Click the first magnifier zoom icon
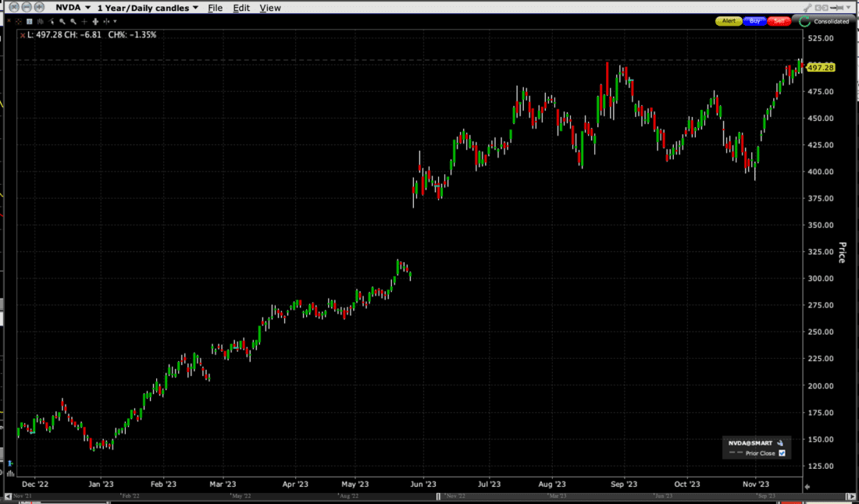The height and width of the screenshot is (504, 859). coord(63,21)
